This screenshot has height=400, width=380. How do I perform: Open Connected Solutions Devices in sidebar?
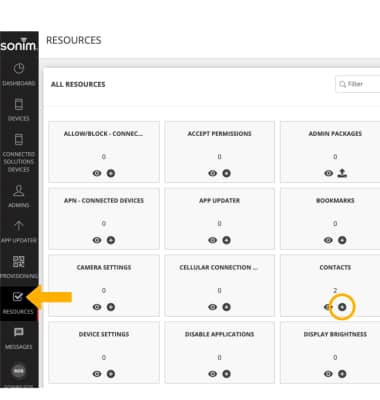click(19, 153)
